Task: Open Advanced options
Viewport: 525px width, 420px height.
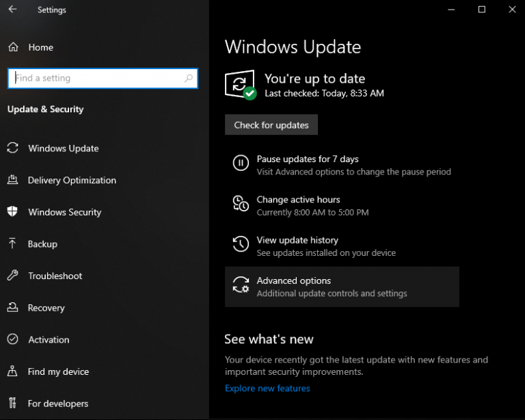Action: [x=342, y=287]
